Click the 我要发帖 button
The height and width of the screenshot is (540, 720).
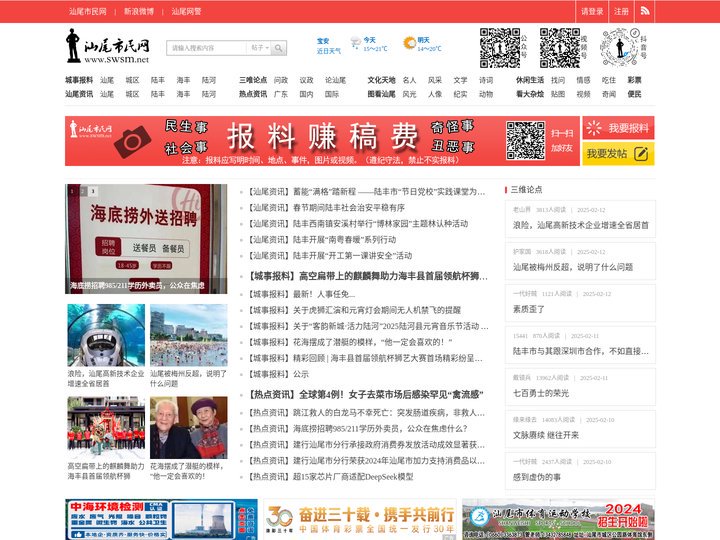tap(618, 153)
